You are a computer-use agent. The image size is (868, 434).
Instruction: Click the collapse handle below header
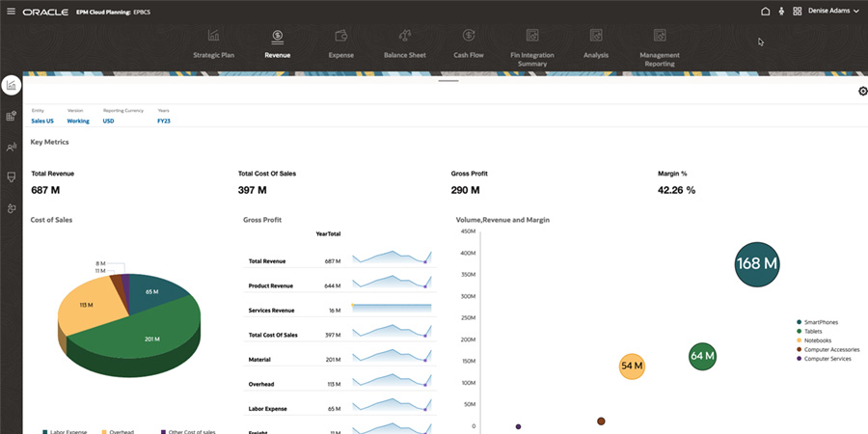[x=448, y=81]
